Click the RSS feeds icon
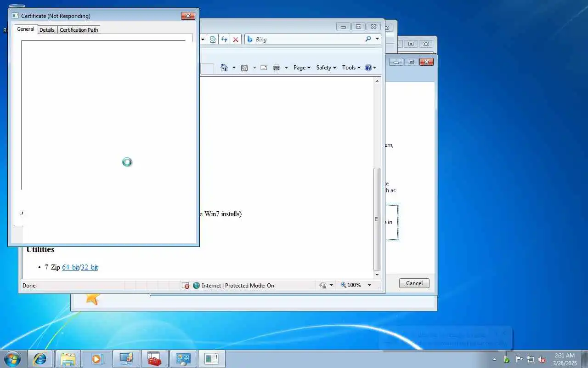The height and width of the screenshot is (368, 588). coord(244,68)
